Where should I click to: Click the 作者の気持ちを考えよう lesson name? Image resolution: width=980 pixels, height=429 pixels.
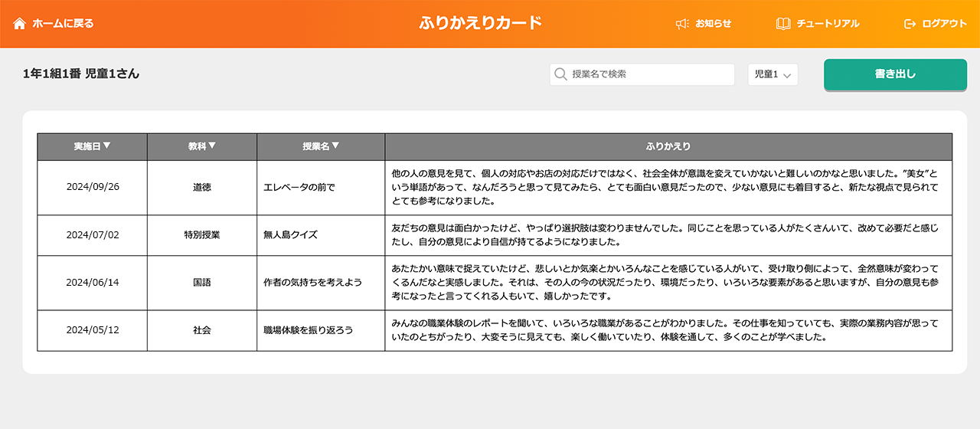[x=312, y=283]
